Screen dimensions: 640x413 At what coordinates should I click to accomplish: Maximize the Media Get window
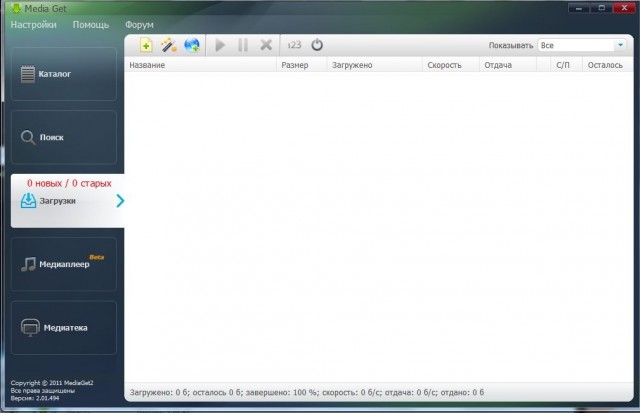tap(601, 8)
